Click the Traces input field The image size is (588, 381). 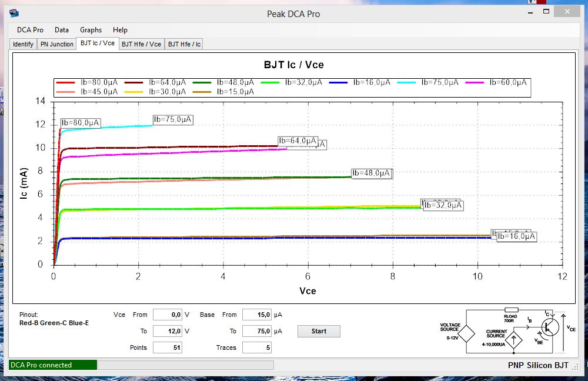(x=257, y=347)
